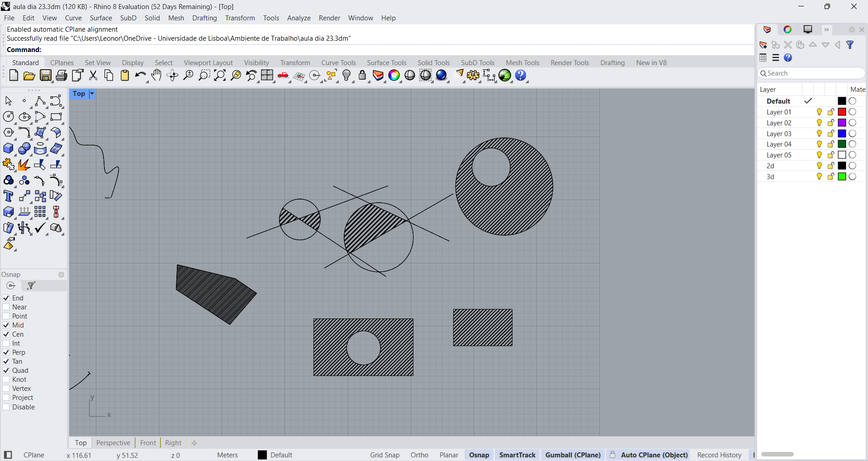Open the Top viewport dropdown arrow

[x=92, y=94]
